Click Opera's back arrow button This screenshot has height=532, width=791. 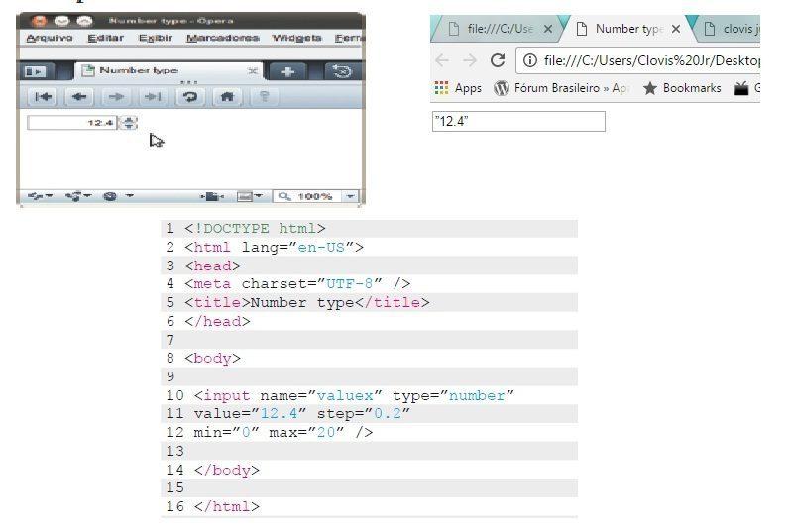pos(81,97)
